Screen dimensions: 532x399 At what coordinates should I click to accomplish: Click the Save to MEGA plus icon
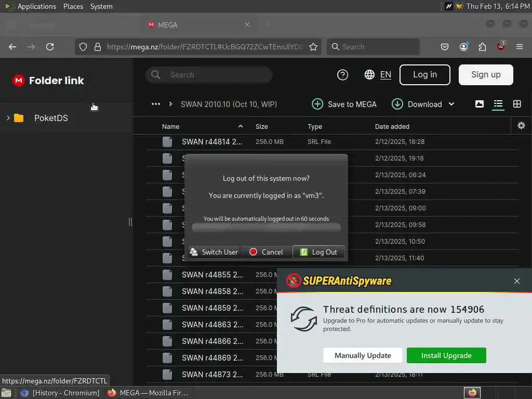click(x=317, y=104)
